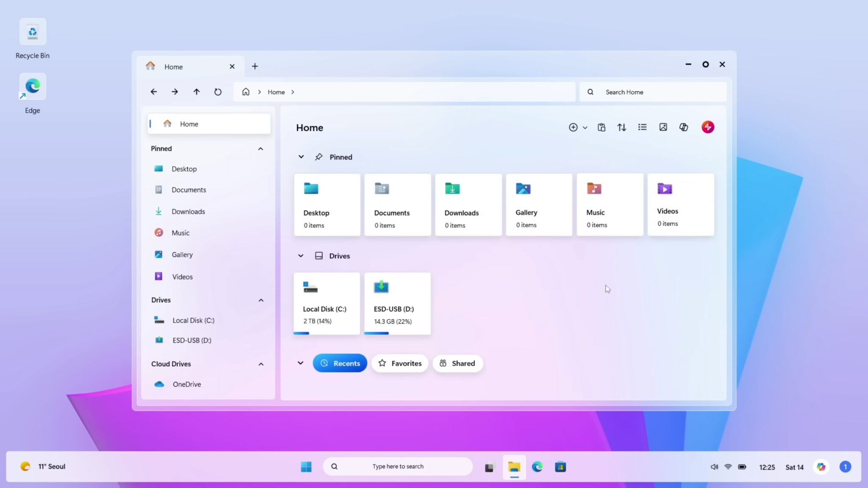Go back using the navigation arrow

153,91
